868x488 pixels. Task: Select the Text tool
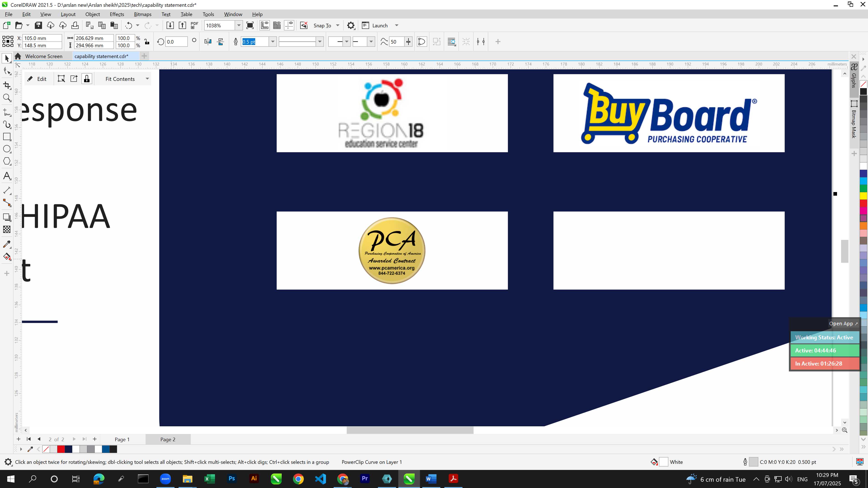(7, 176)
